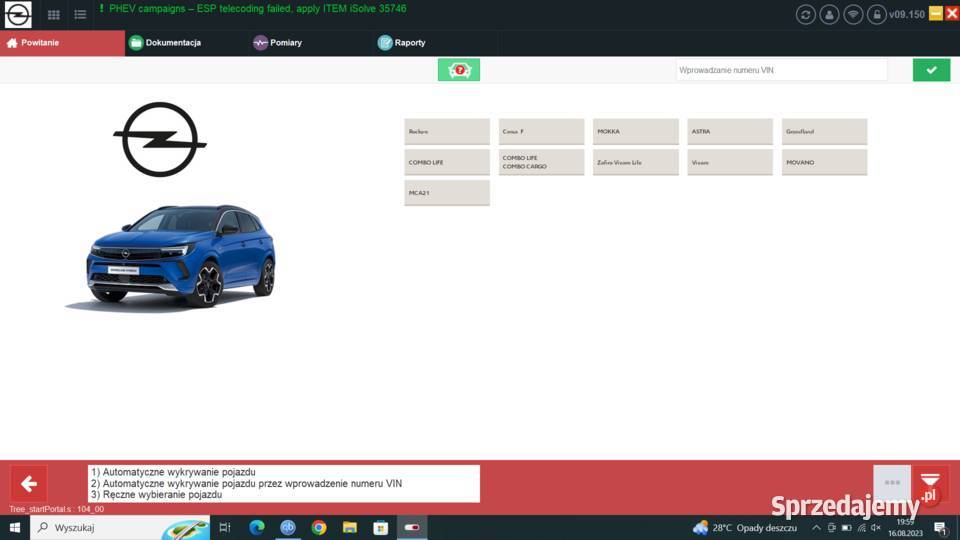Click the padlock round icon

pos(877,15)
